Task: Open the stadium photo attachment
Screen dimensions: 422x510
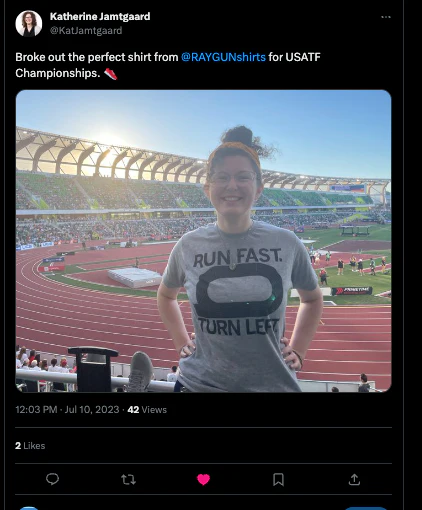Action: click(x=203, y=241)
